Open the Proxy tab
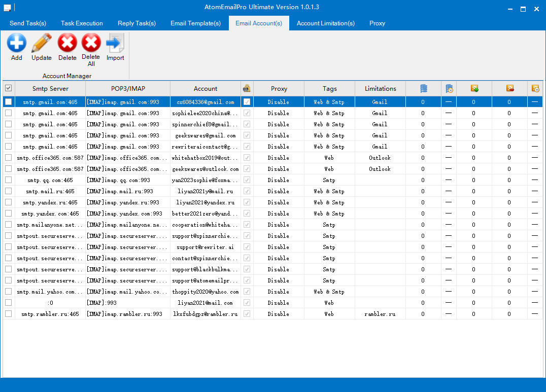Image resolution: width=546 pixels, height=392 pixels. point(377,23)
